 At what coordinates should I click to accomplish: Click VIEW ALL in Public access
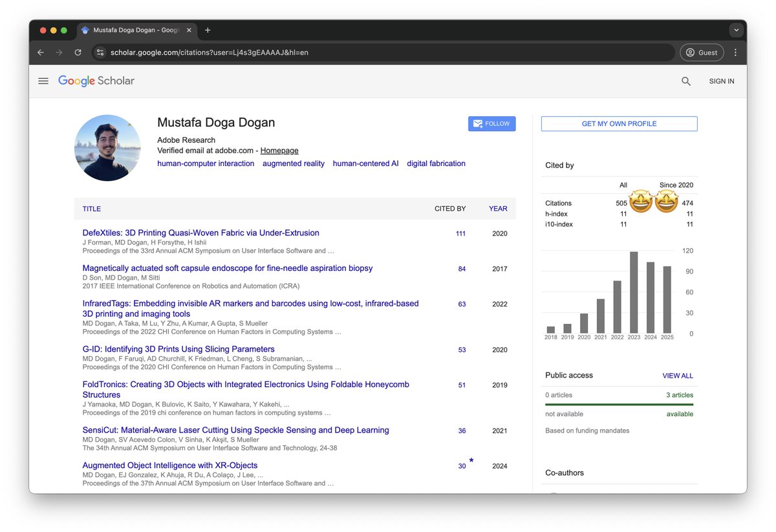click(677, 376)
